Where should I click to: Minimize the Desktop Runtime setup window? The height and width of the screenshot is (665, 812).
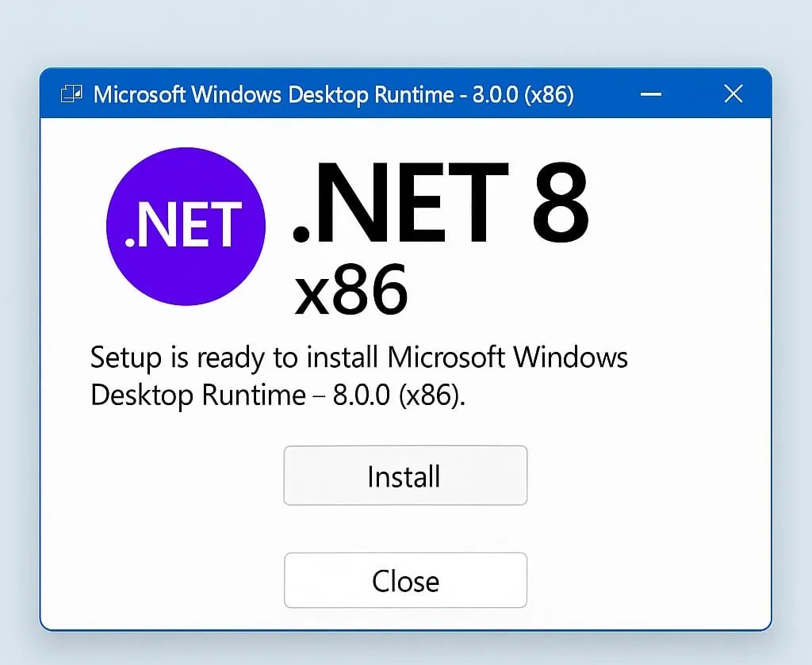[x=651, y=94]
